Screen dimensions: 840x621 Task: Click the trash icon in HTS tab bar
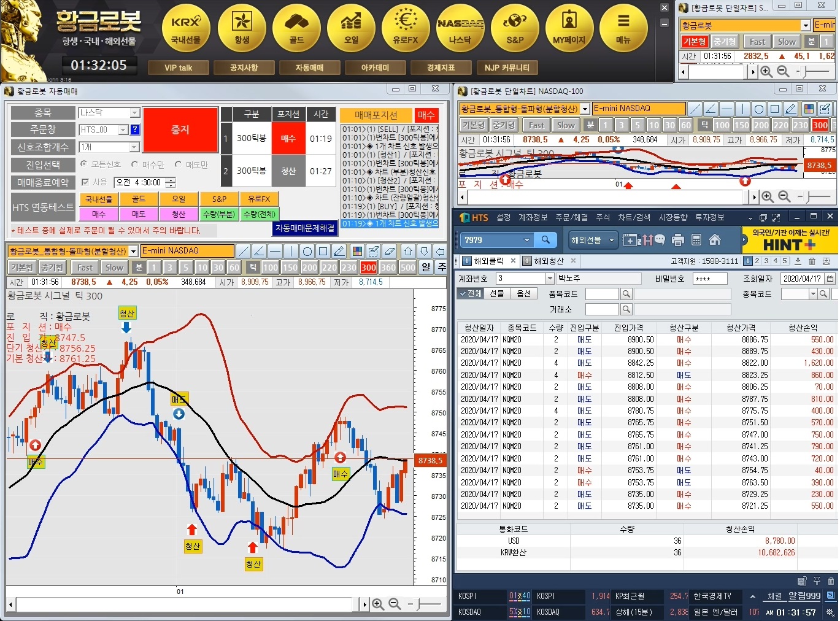812,261
